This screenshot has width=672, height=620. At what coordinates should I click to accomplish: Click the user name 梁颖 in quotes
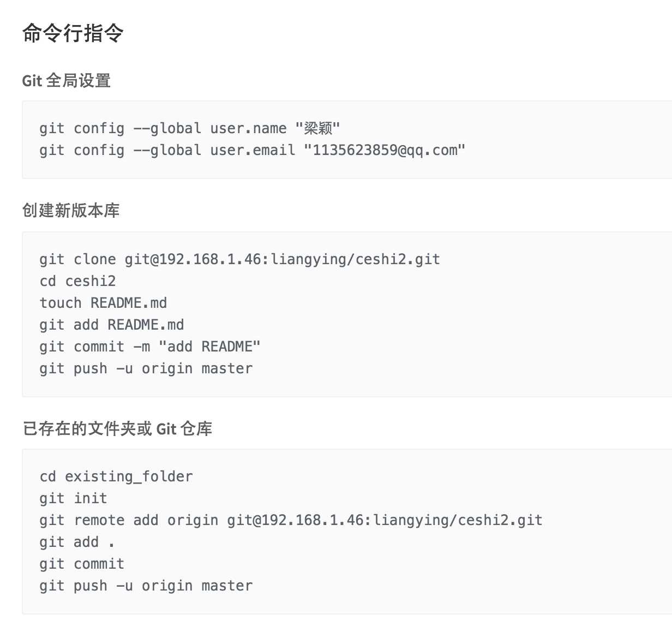click(318, 128)
